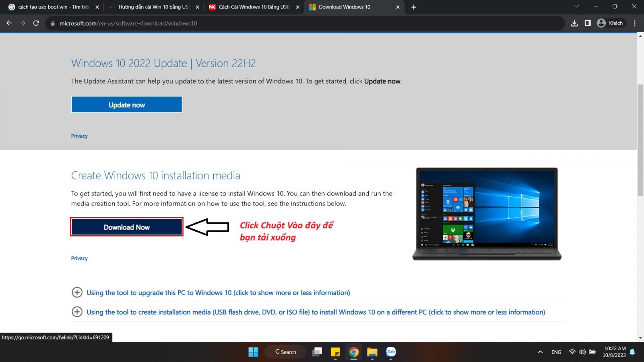Toggle the Chrome side panel icon
Screen dimensions: 644x362
point(588,23)
